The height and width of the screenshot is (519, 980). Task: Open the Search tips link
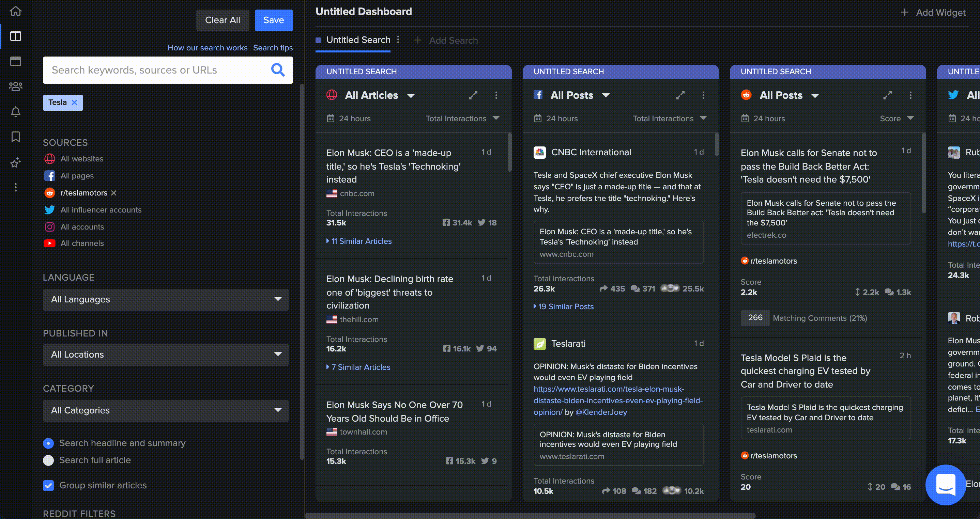pyautogui.click(x=273, y=48)
